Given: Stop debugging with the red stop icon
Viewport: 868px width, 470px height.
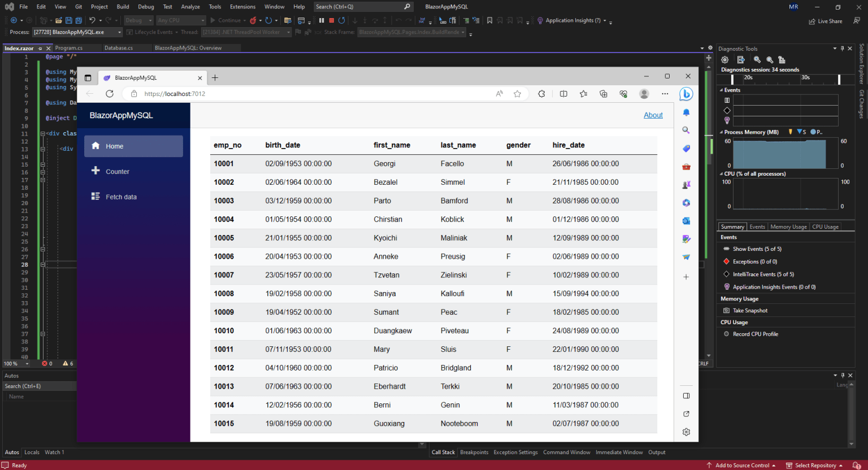Looking at the screenshot, I should [x=332, y=20].
